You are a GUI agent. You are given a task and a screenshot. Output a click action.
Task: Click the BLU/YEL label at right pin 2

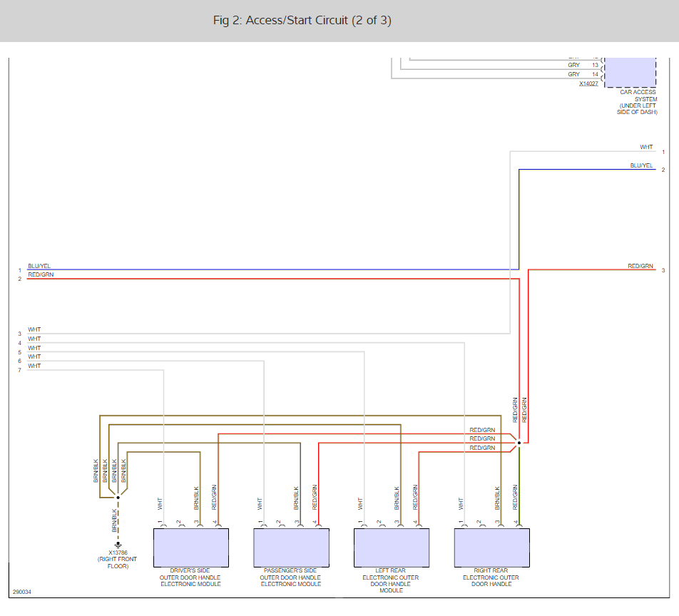click(x=641, y=165)
